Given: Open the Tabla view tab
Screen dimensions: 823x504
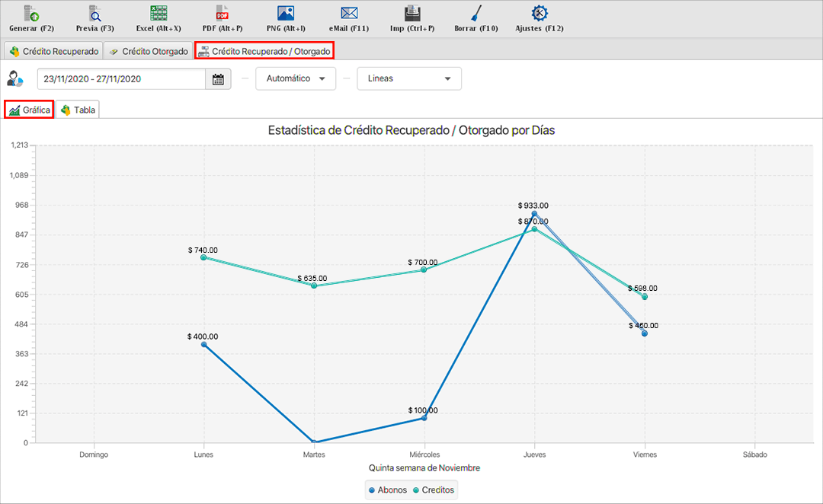Looking at the screenshot, I should 78,110.
